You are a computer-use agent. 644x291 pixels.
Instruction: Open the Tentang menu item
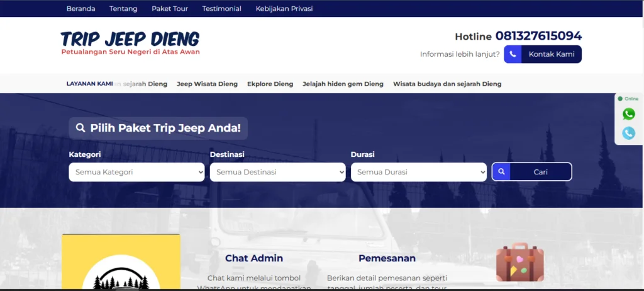click(x=123, y=9)
